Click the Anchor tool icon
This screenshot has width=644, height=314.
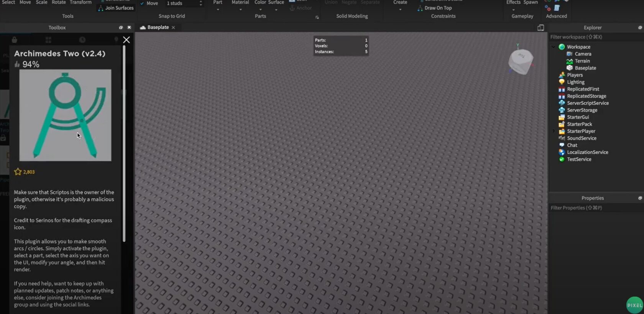point(292,8)
